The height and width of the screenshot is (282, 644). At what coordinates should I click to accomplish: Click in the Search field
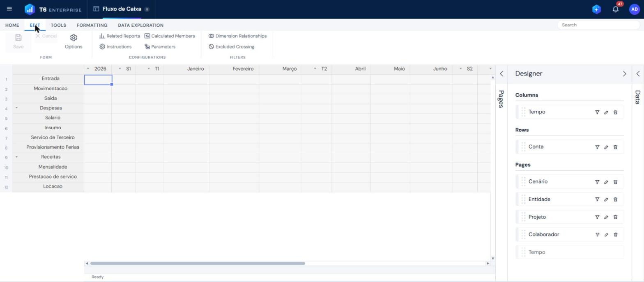click(598, 25)
